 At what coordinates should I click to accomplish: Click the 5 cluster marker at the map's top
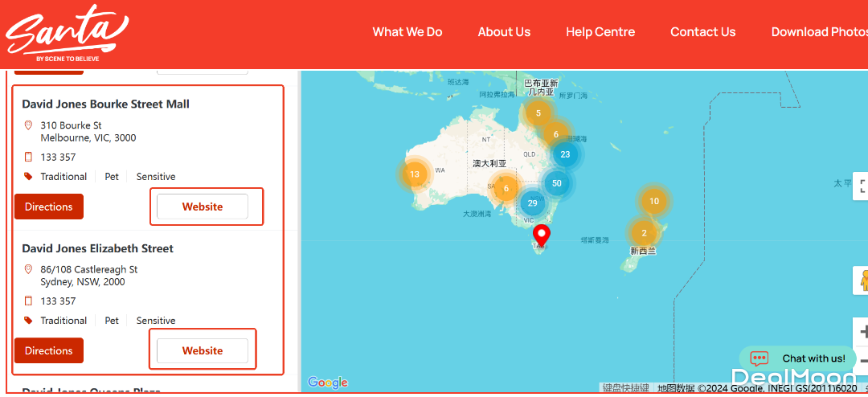[x=538, y=113]
